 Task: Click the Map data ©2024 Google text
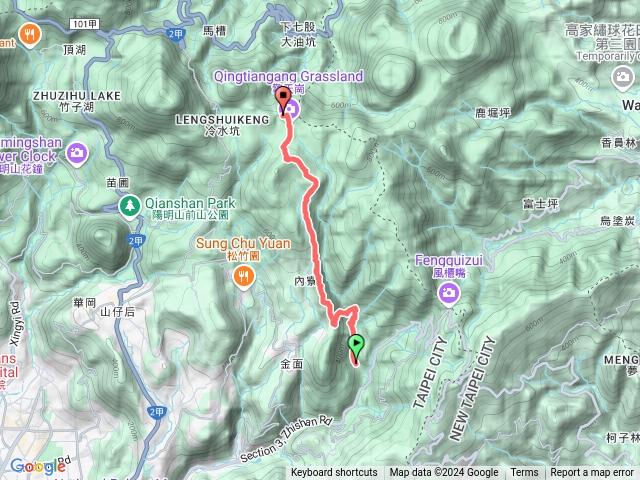tap(444, 473)
